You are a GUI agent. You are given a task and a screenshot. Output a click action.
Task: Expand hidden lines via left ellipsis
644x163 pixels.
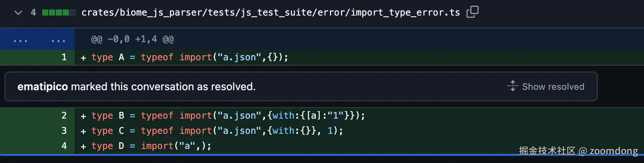[x=20, y=39]
